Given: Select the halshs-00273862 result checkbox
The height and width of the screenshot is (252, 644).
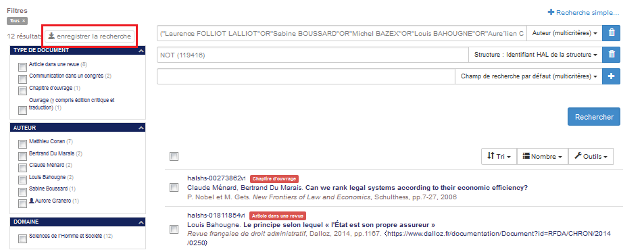Looking at the screenshot, I should (x=174, y=188).
